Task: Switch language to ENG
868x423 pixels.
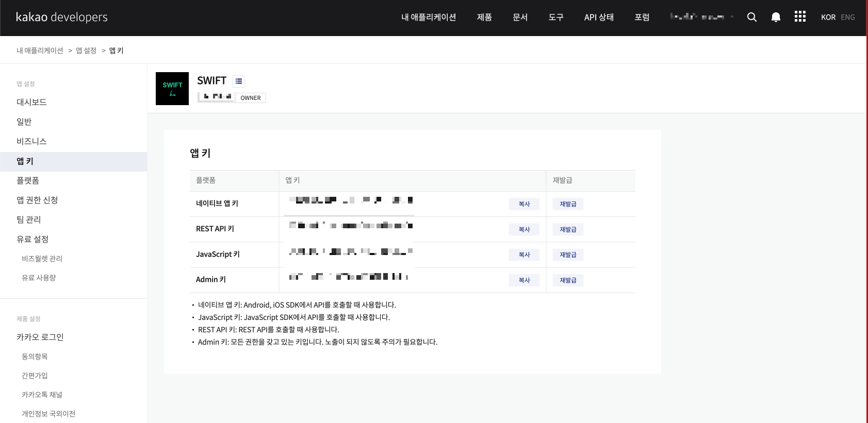Action: click(848, 17)
